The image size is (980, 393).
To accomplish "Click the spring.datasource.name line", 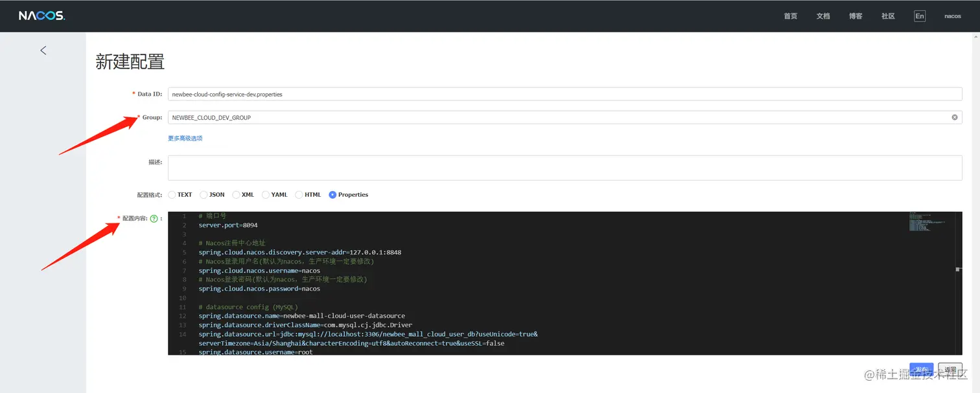I will coord(302,316).
